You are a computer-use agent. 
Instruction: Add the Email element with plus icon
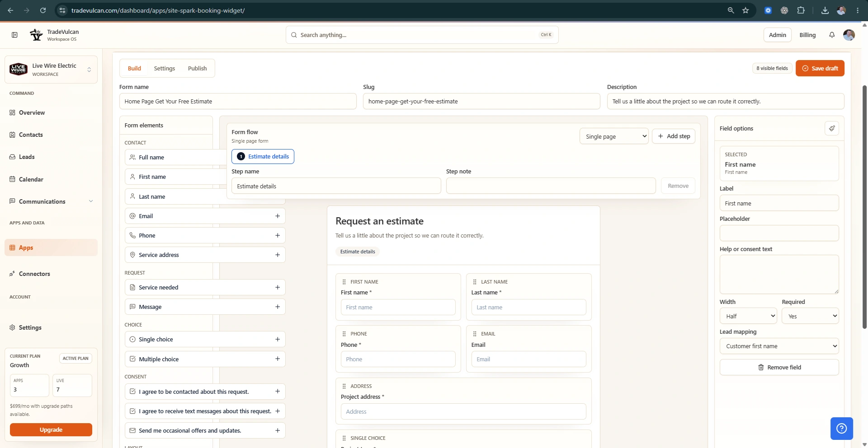[278, 216]
